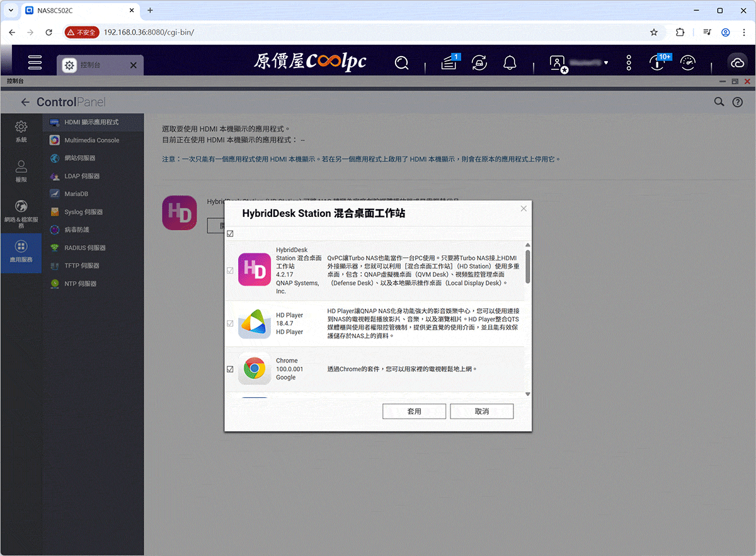Reload the browser page
This screenshot has height=556, width=756.
point(49,32)
